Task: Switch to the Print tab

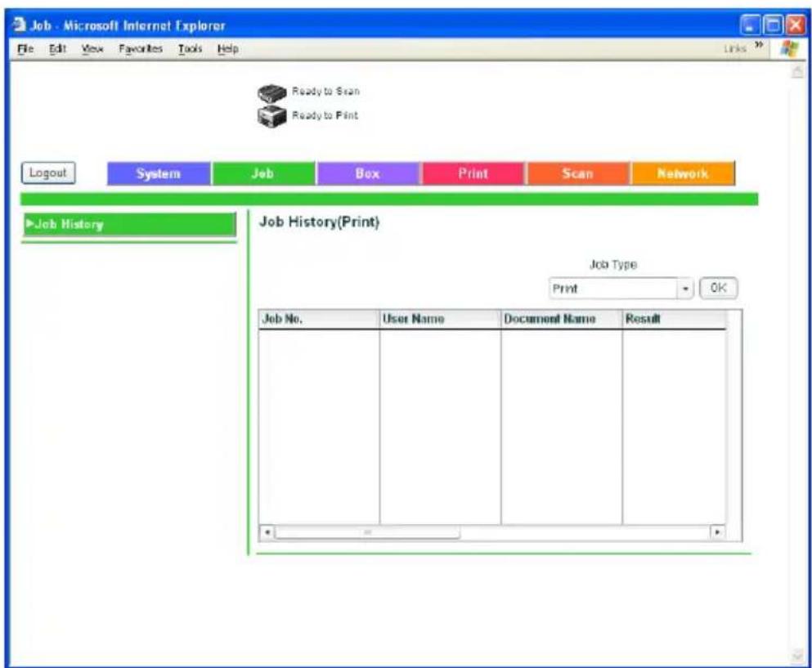Action: pos(473,173)
